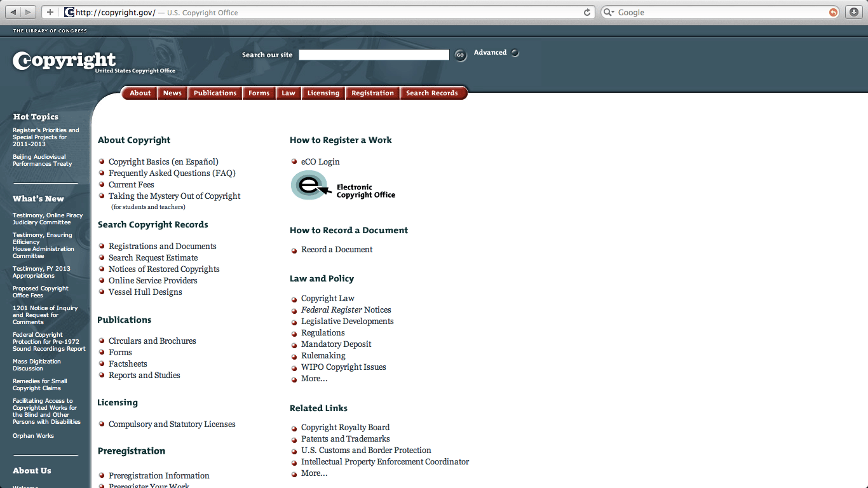Viewport: 868px width, 488px height.
Task: Click the help icon next to Advanced
Action: click(515, 52)
